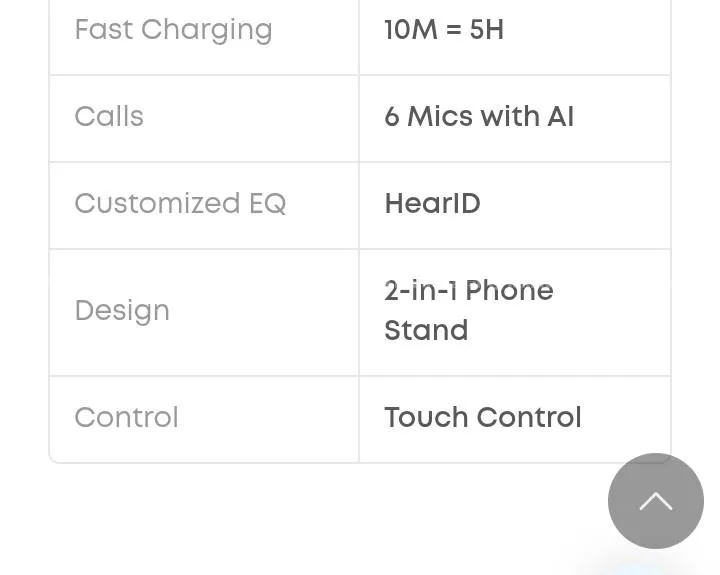
Task: Select the '10M = 5H' value cell
Action: (x=444, y=30)
